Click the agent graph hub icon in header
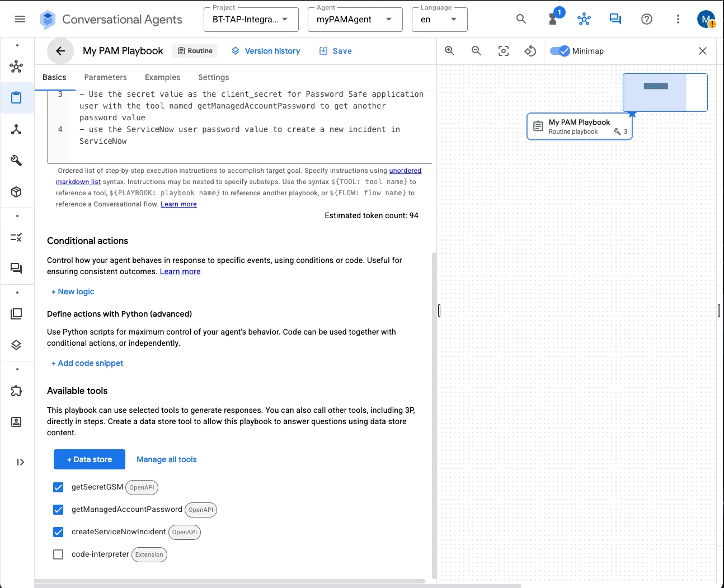 [584, 19]
